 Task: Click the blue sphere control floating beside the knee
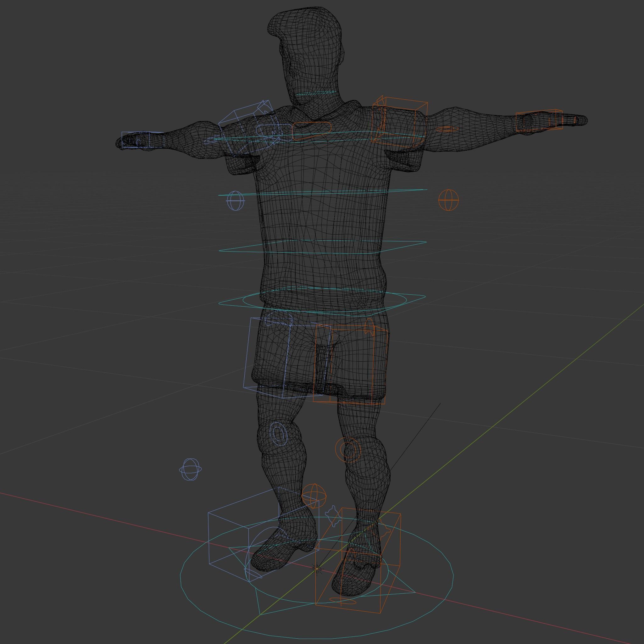click(190, 469)
